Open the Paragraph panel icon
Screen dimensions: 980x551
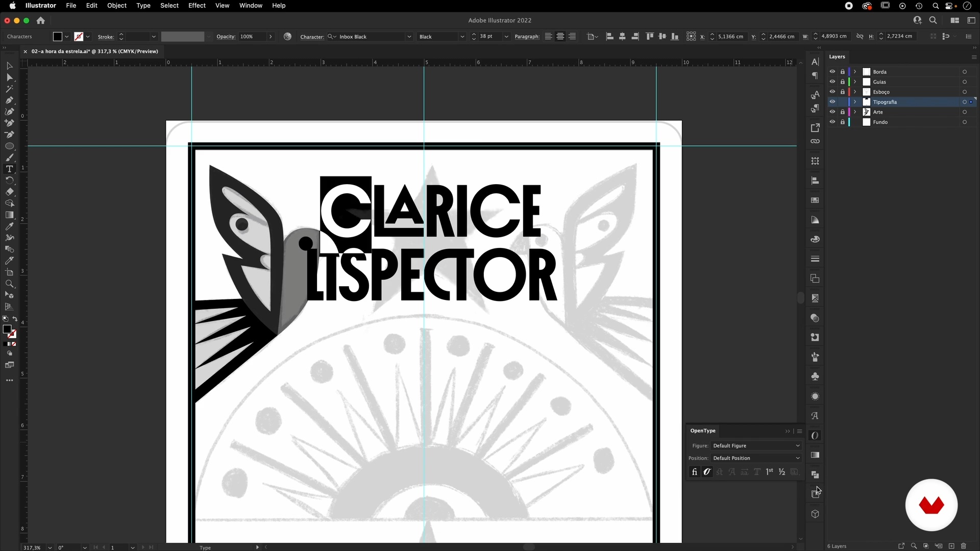(815, 76)
